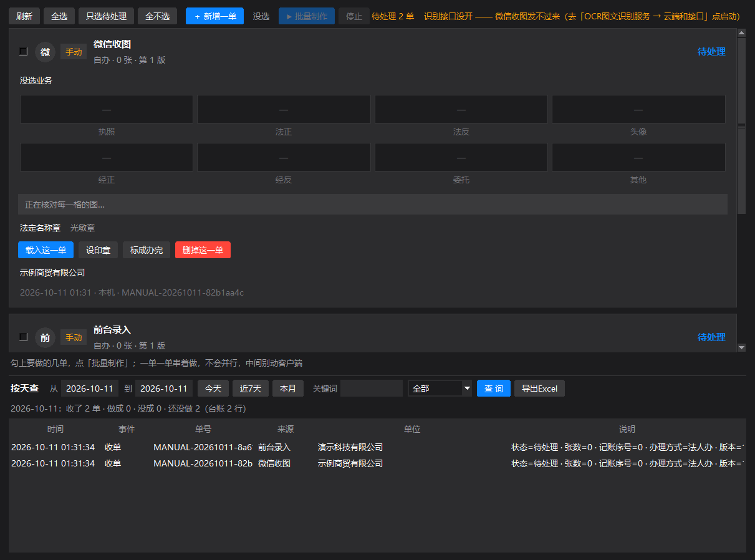Export the ledger with 导出Excel
Image resolution: width=755 pixels, height=560 pixels.
[540, 389]
